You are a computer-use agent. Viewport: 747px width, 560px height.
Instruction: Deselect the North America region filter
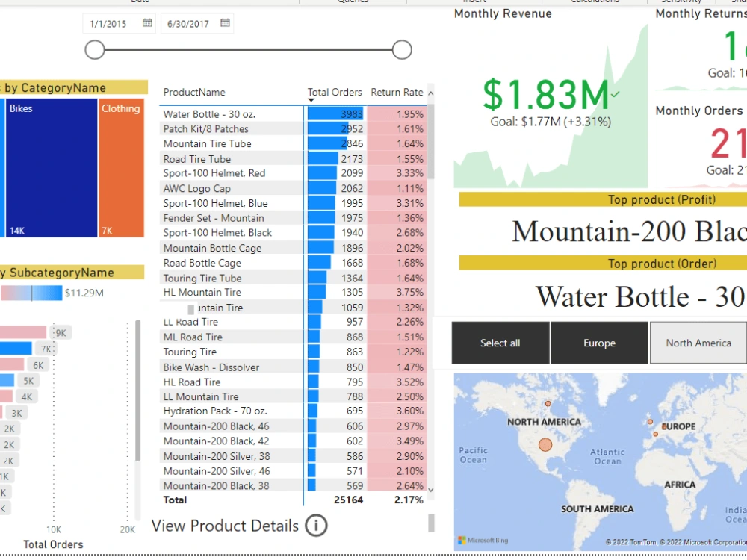[x=698, y=343]
